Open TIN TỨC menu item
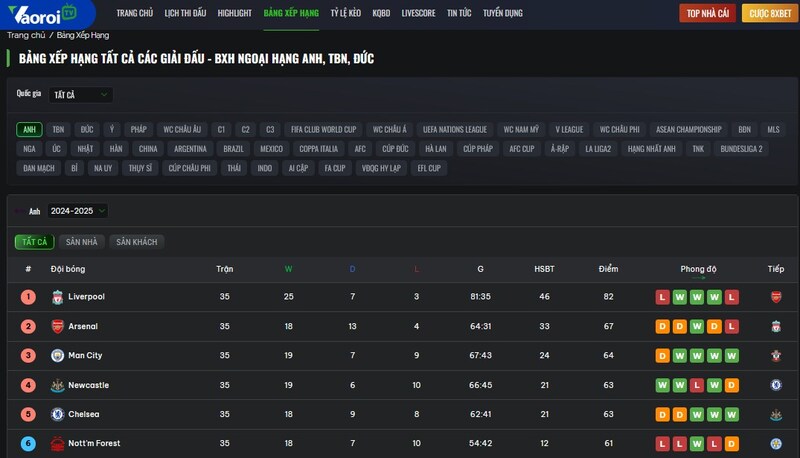The width and height of the screenshot is (800, 458). [459, 13]
